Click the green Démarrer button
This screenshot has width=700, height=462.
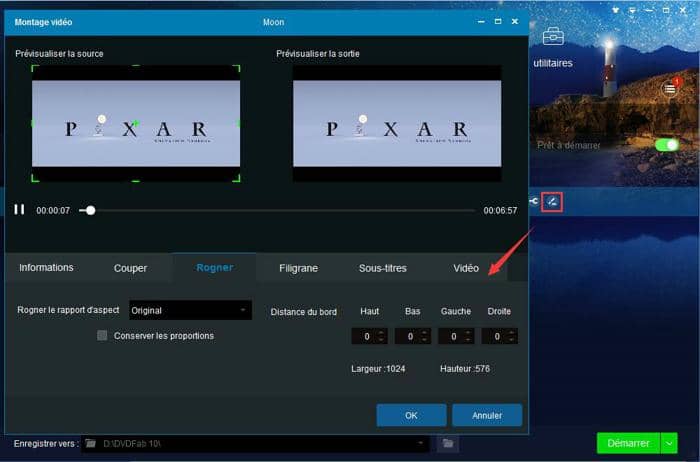pyautogui.click(x=628, y=443)
